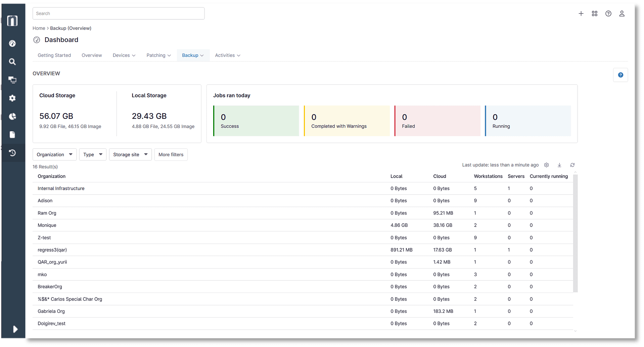Expand the Storage site dropdown
Viewport: 644px width, 347px height.
pyautogui.click(x=130, y=154)
